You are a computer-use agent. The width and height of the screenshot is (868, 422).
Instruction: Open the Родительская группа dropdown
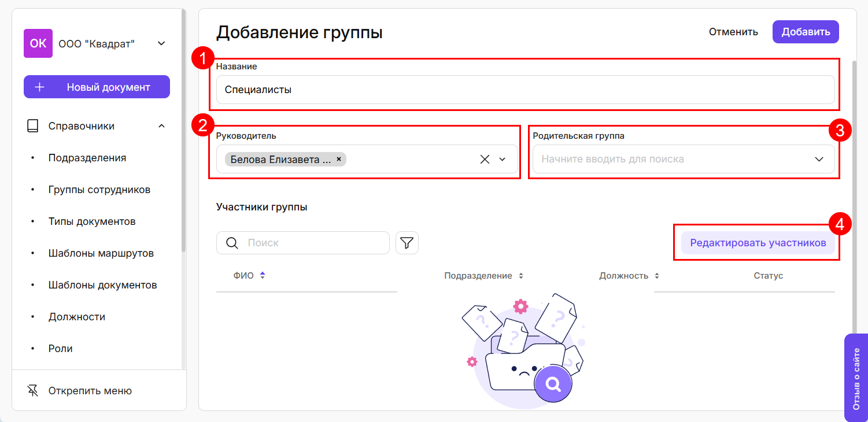[x=819, y=160]
